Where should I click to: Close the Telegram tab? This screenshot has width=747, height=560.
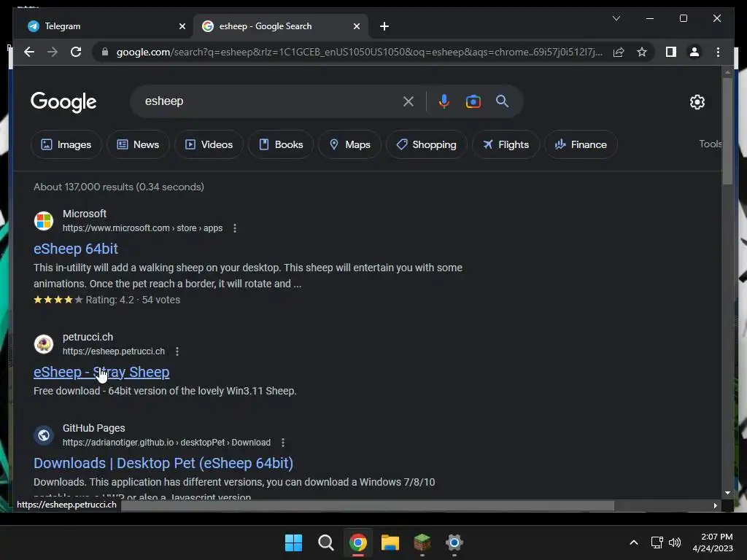182,26
